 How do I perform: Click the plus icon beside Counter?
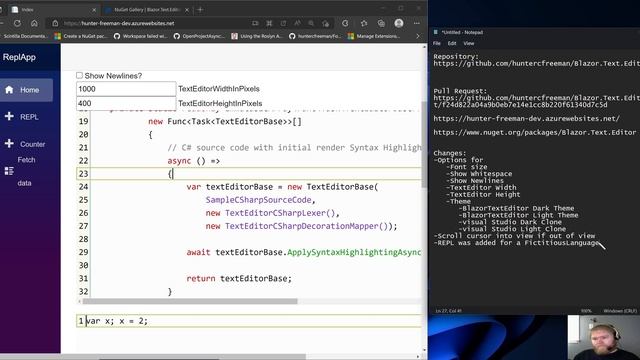(9, 144)
